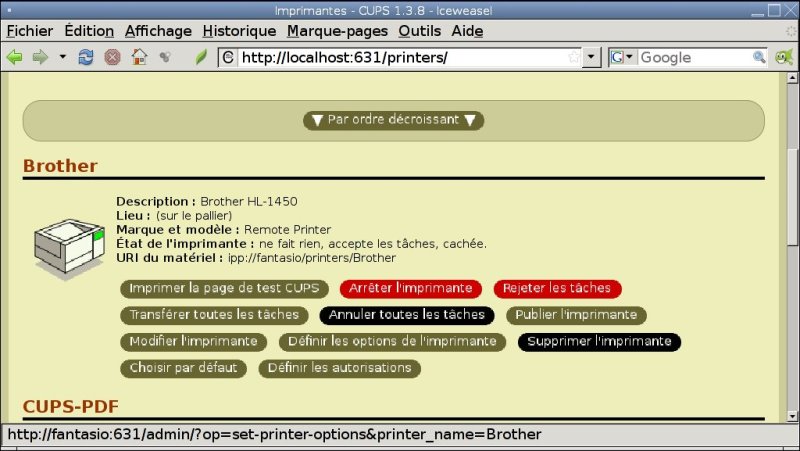The height and width of the screenshot is (451, 800).
Task: Click the site identity icon in address bar
Action: [228, 57]
